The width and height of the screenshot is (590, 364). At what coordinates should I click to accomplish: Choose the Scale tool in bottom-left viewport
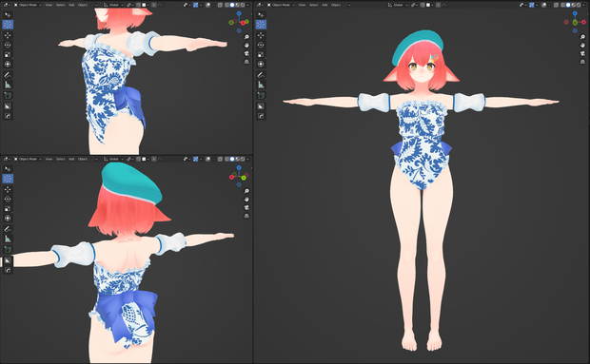tap(8, 208)
